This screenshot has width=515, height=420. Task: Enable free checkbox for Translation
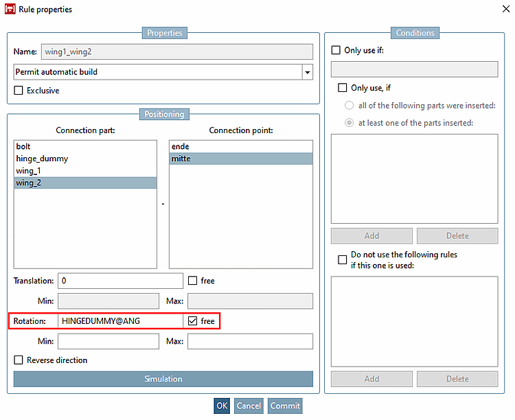pyautogui.click(x=192, y=281)
